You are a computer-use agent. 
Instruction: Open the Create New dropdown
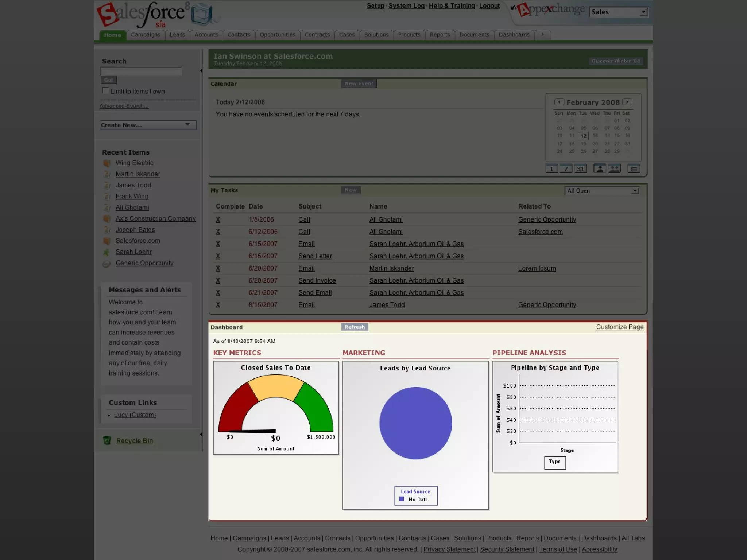(x=148, y=125)
